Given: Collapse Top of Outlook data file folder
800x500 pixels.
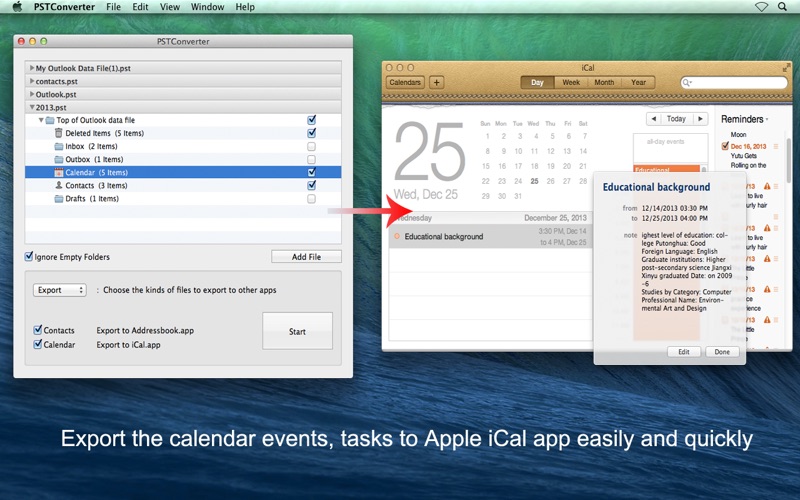Looking at the screenshot, I should (41, 120).
